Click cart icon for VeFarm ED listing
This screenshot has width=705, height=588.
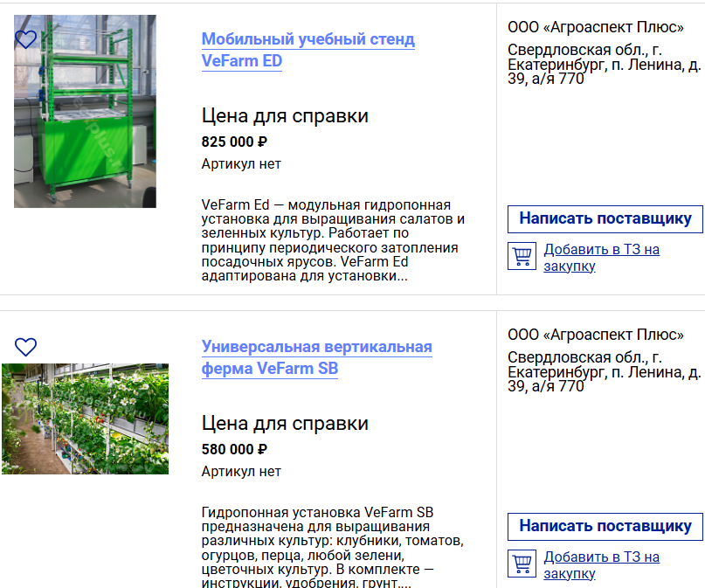tap(522, 256)
